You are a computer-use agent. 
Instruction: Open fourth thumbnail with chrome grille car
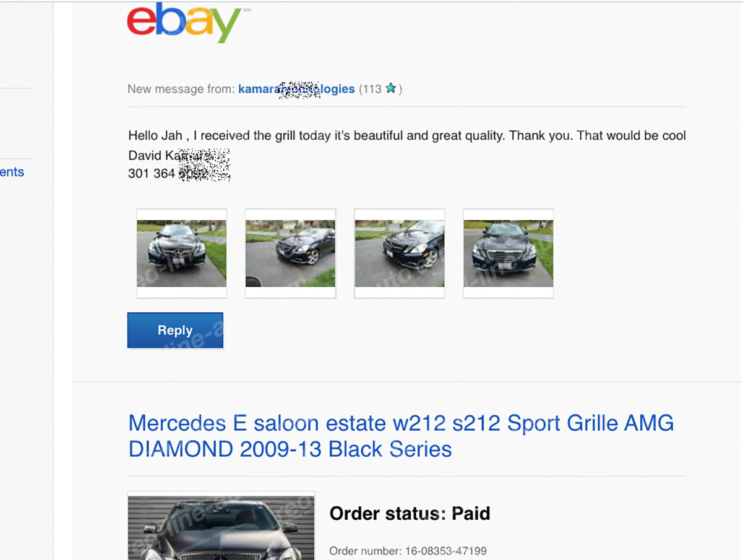click(x=508, y=253)
